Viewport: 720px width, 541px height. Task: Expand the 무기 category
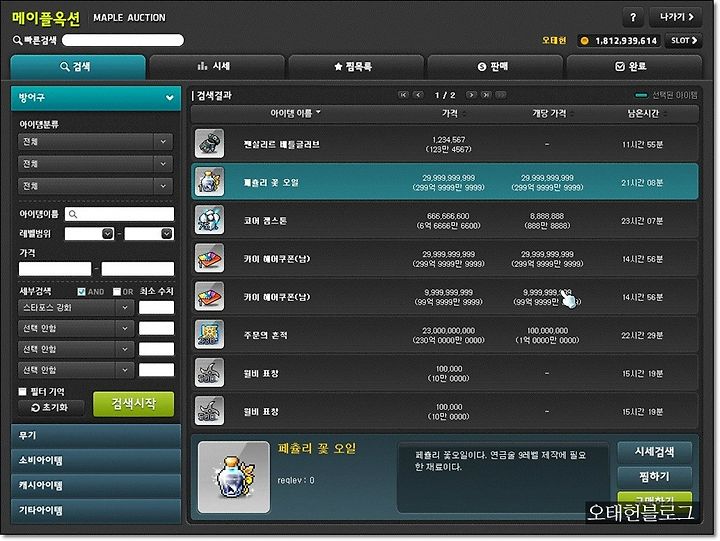pyautogui.click(x=96, y=435)
